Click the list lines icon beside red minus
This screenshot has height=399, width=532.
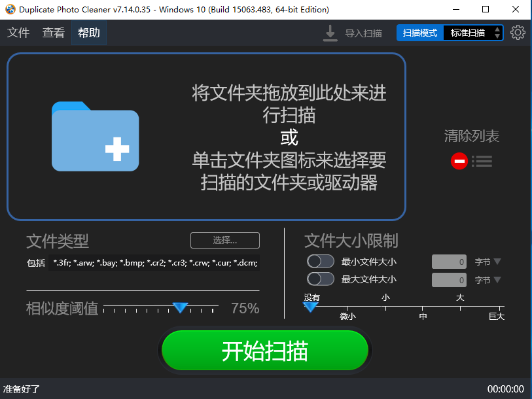pyautogui.click(x=482, y=161)
